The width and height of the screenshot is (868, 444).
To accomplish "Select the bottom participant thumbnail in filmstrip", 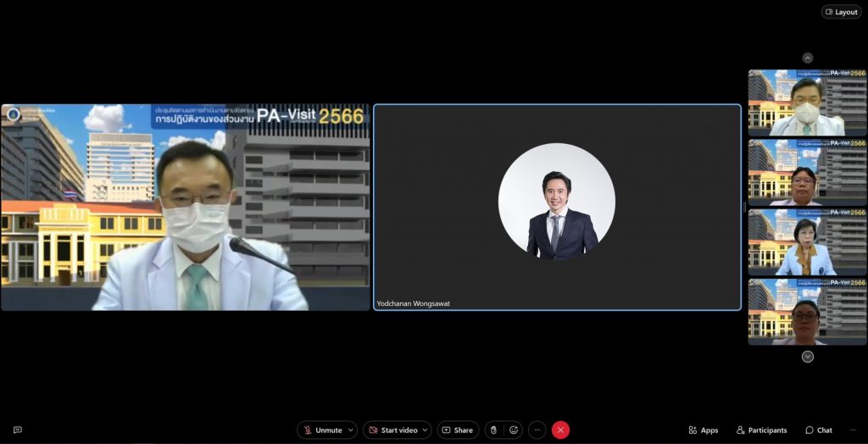I will (x=807, y=312).
